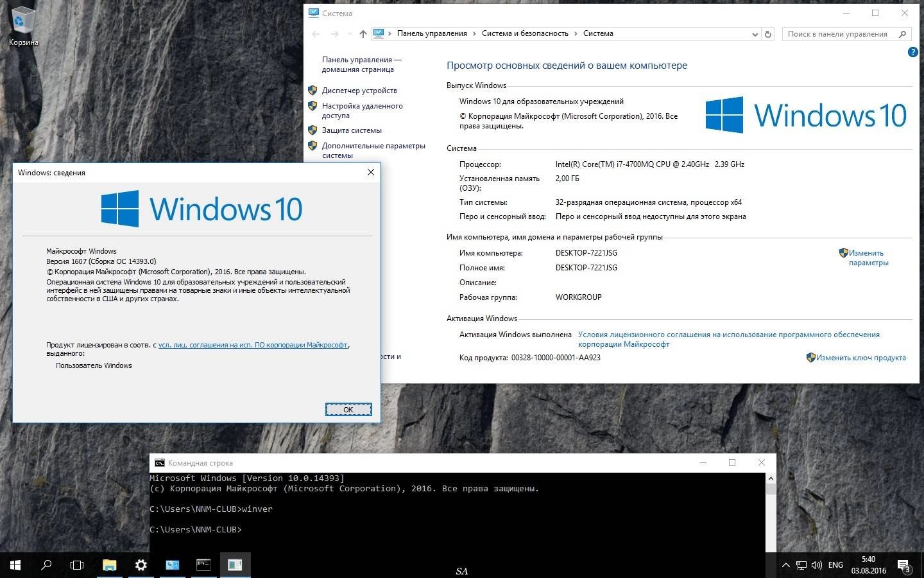
Task: Click the Back arrow in the System window
Action: 316,34
